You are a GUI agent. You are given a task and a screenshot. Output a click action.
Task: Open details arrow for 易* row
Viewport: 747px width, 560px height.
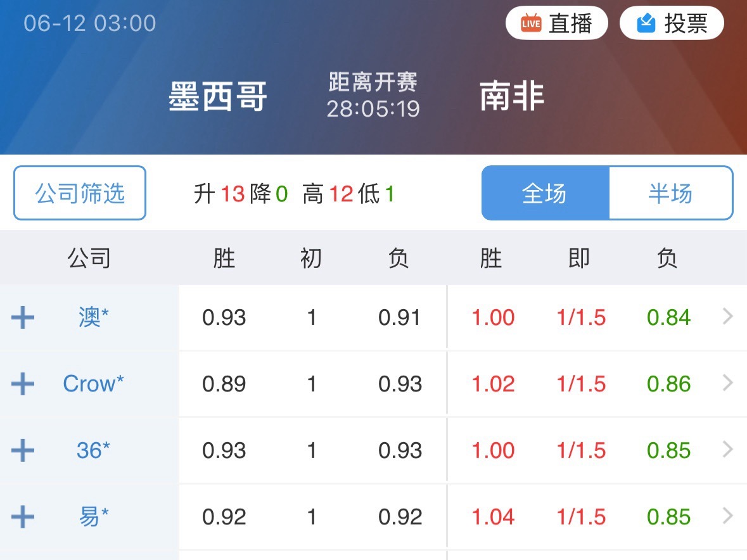click(x=727, y=515)
